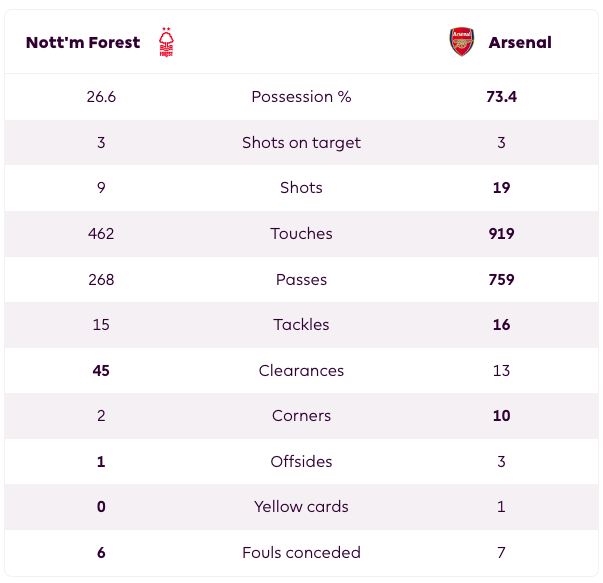This screenshot has width=603, height=583.
Task: Select the Yellow cards stat label
Action: (x=301, y=506)
